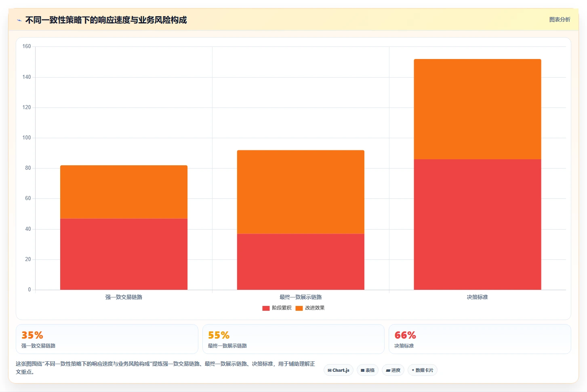Click the 进度 tag icon

[388, 370]
